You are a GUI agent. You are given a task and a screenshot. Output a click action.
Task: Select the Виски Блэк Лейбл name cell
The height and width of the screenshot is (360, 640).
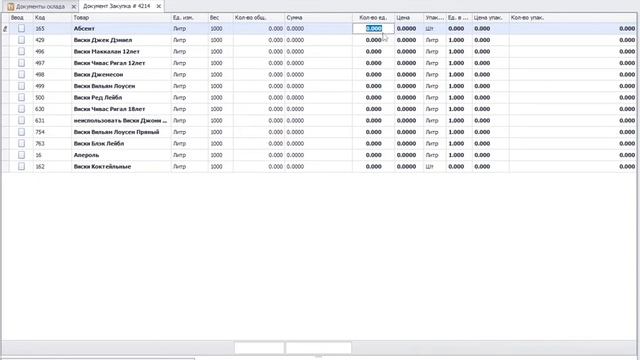tap(122, 143)
